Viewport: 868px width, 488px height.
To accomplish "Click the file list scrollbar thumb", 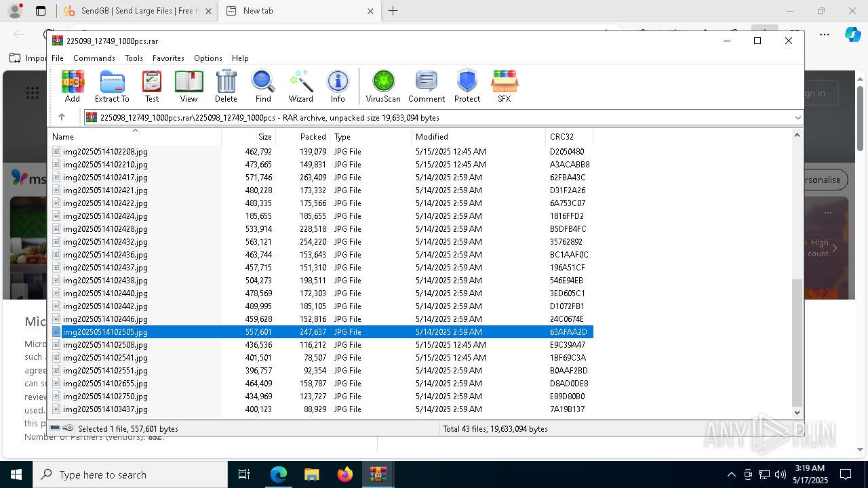I will pyautogui.click(x=797, y=342).
